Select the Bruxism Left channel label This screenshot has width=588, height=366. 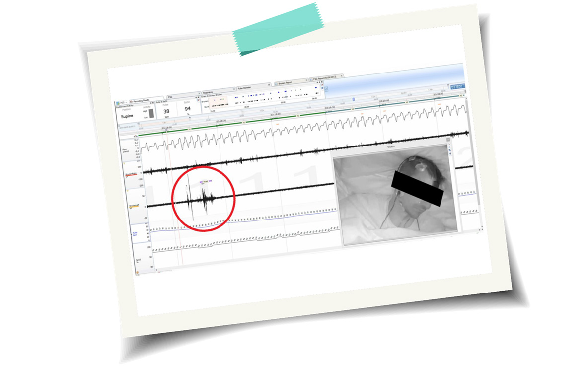[134, 206]
